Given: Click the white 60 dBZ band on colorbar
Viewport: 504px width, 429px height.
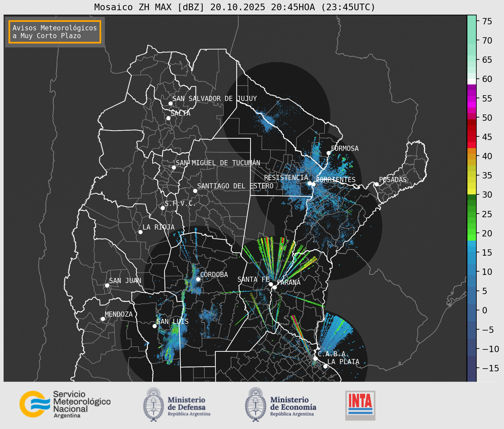Looking at the screenshot, I should tap(472, 81).
